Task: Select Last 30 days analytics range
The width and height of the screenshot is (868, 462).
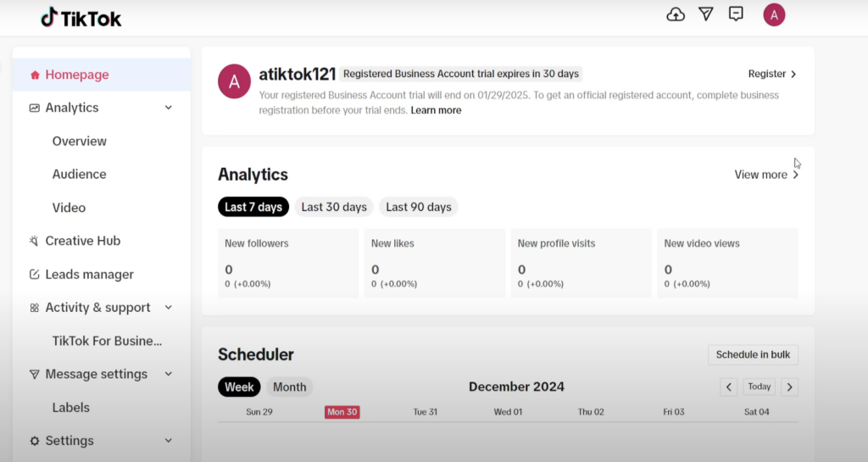Action: tap(334, 207)
